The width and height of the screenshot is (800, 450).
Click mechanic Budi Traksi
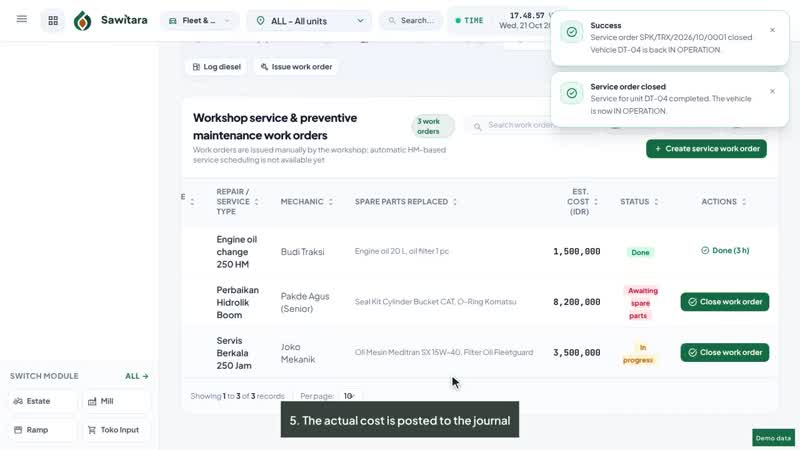point(302,252)
